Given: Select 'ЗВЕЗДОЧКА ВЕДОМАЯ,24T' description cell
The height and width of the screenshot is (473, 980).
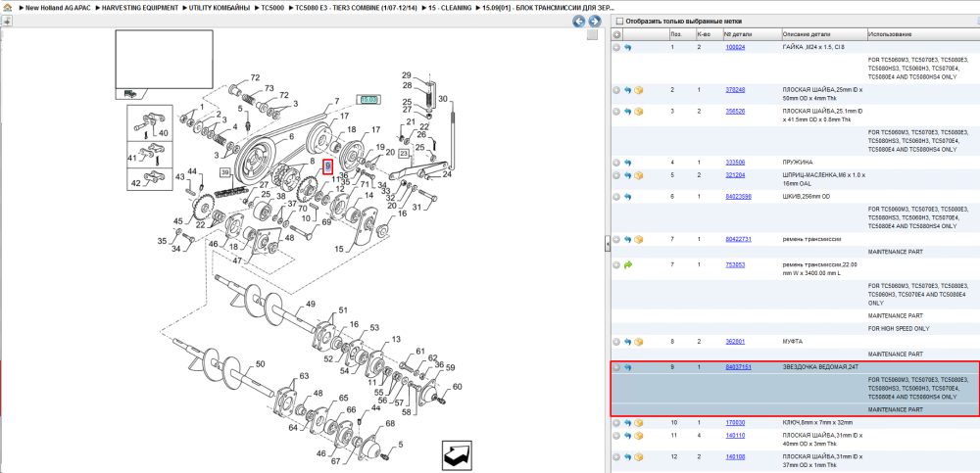Looking at the screenshot, I should tap(819, 367).
